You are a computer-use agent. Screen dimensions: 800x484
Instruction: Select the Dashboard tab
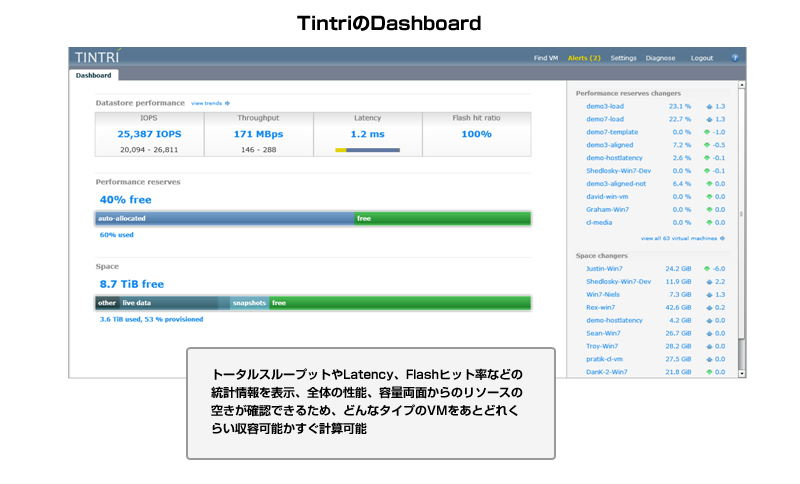pyautogui.click(x=95, y=75)
